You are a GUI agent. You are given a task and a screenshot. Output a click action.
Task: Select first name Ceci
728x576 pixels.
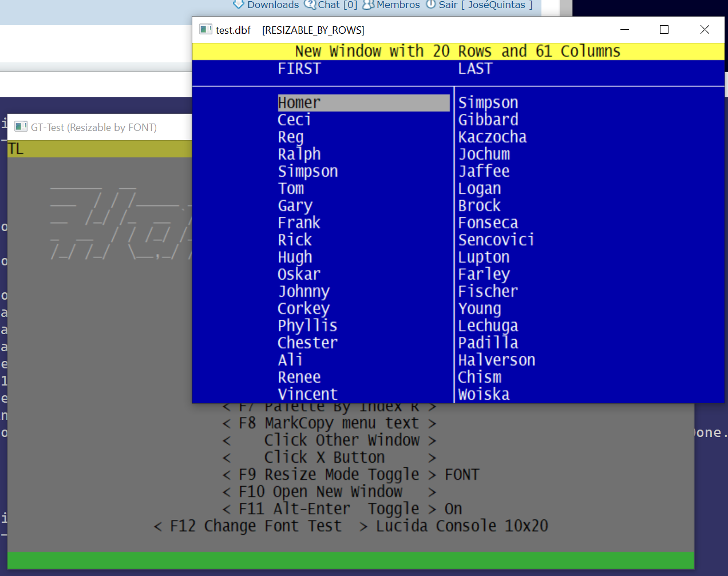(x=294, y=120)
